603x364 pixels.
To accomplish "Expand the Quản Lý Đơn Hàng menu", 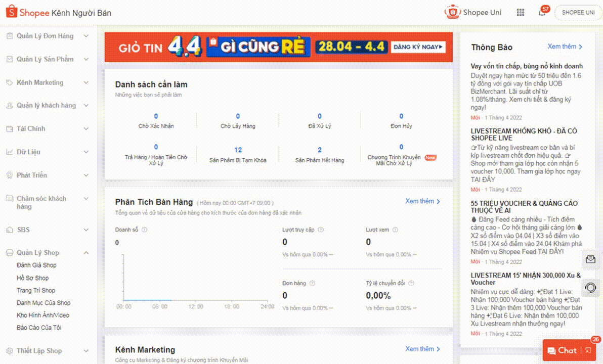I will tap(86, 36).
